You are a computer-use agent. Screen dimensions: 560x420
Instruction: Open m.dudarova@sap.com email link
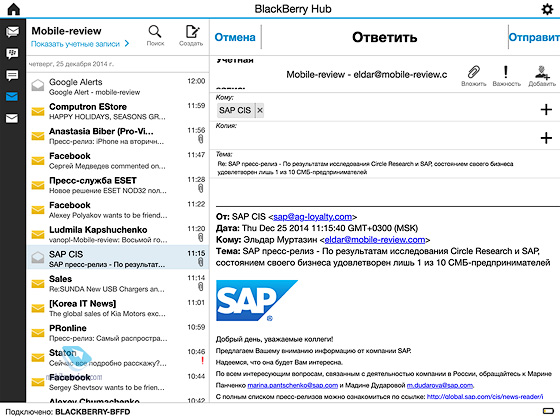point(440,385)
